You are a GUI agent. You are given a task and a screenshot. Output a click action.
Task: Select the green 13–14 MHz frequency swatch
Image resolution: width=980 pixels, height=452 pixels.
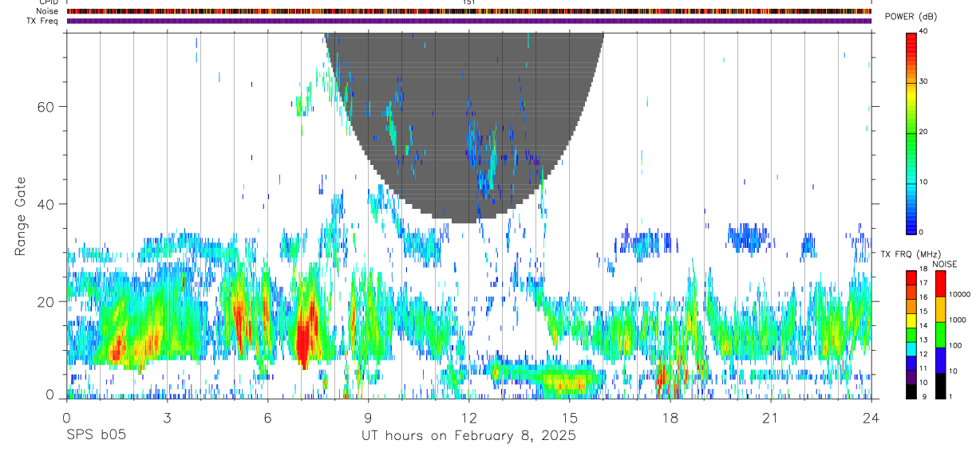[x=911, y=335]
